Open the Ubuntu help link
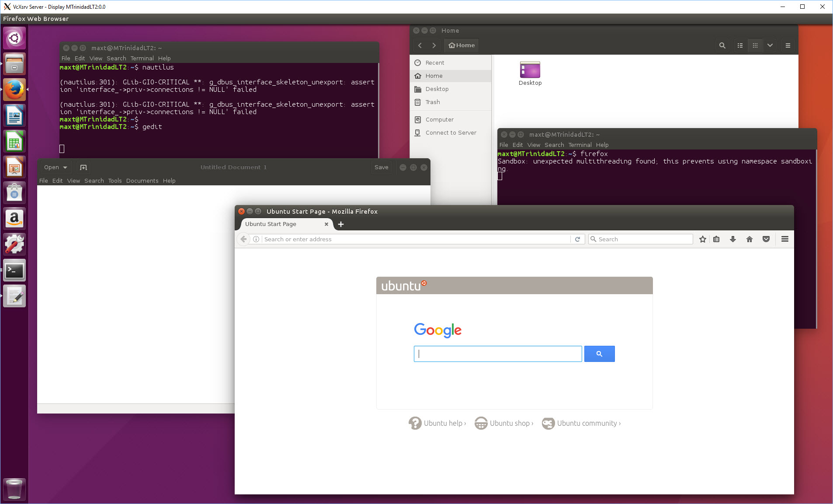The width and height of the screenshot is (833, 504). 437,423
